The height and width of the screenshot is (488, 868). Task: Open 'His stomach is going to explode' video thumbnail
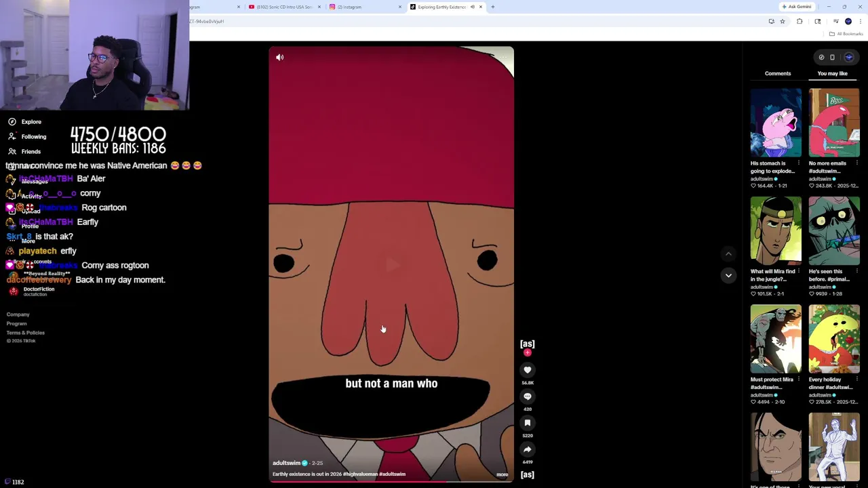click(776, 123)
